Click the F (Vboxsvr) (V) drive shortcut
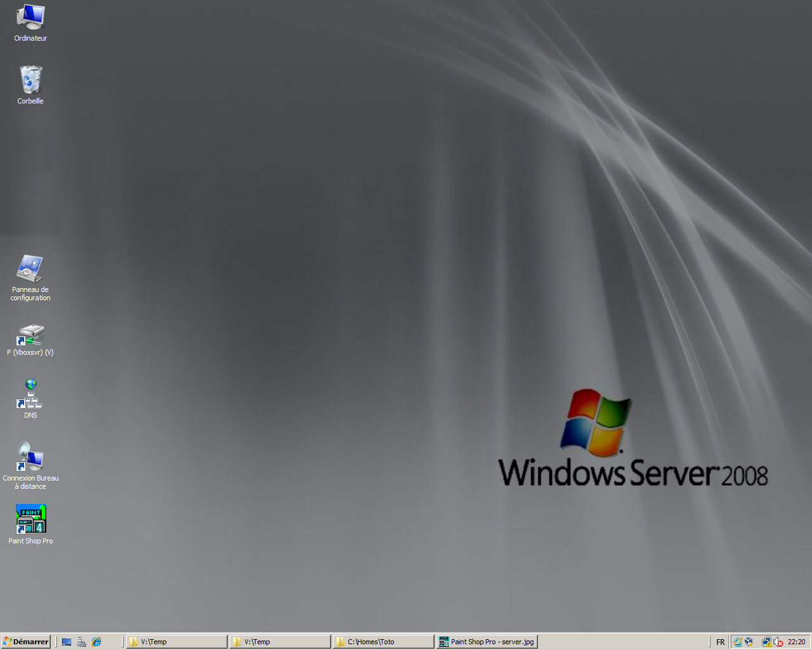Screen dimensions: 812x650 pos(30,335)
